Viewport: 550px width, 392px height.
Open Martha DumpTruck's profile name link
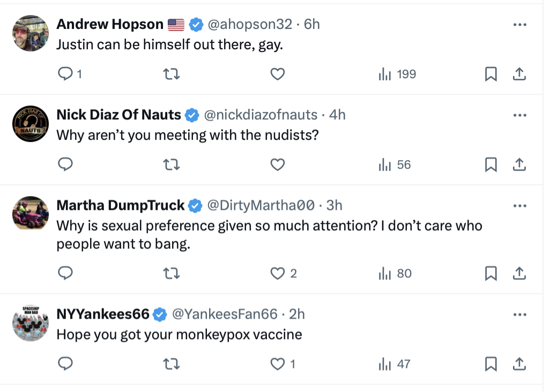click(121, 205)
